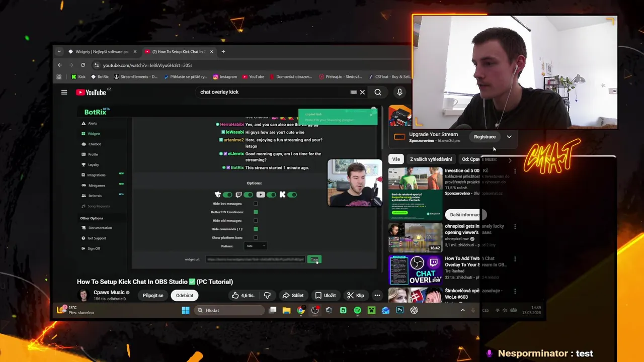Screen dimensions: 644x362
Task: Click the Windows taskbar Hledat search box
Action: point(230,310)
